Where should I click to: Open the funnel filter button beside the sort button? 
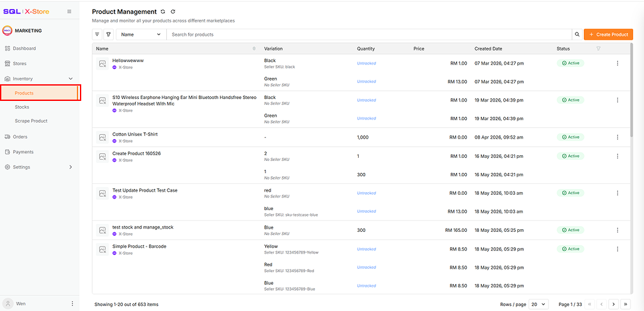tap(109, 34)
